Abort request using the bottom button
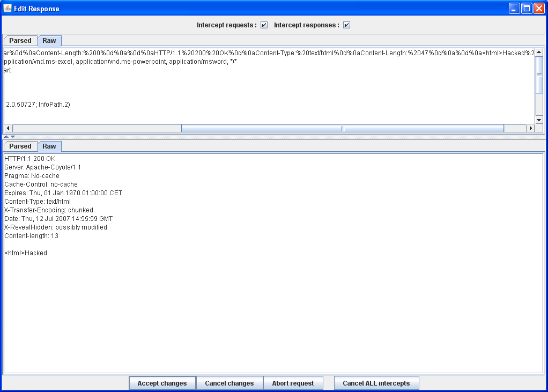Image resolution: width=548 pixels, height=392 pixels. [x=293, y=383]
